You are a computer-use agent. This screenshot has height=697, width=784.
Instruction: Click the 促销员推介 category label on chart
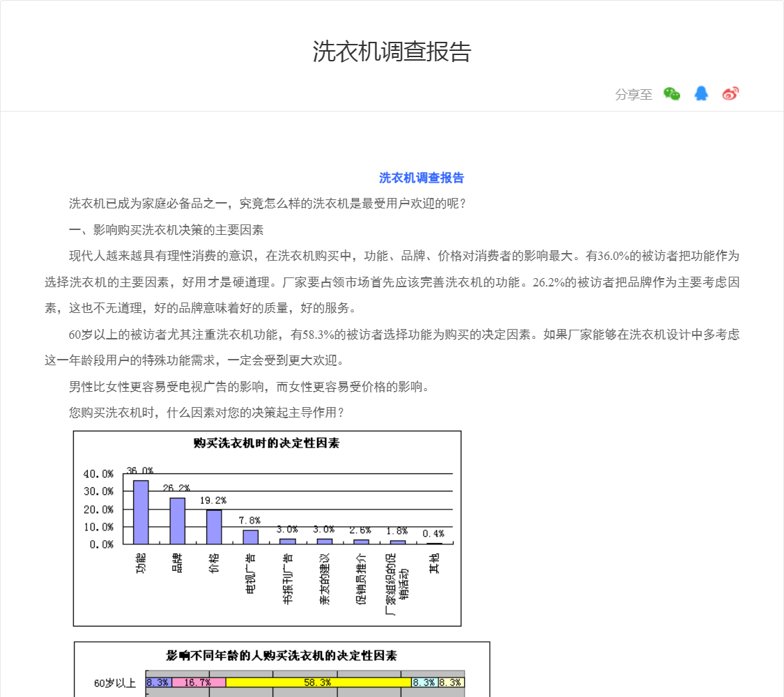click(x=361, y=579)
